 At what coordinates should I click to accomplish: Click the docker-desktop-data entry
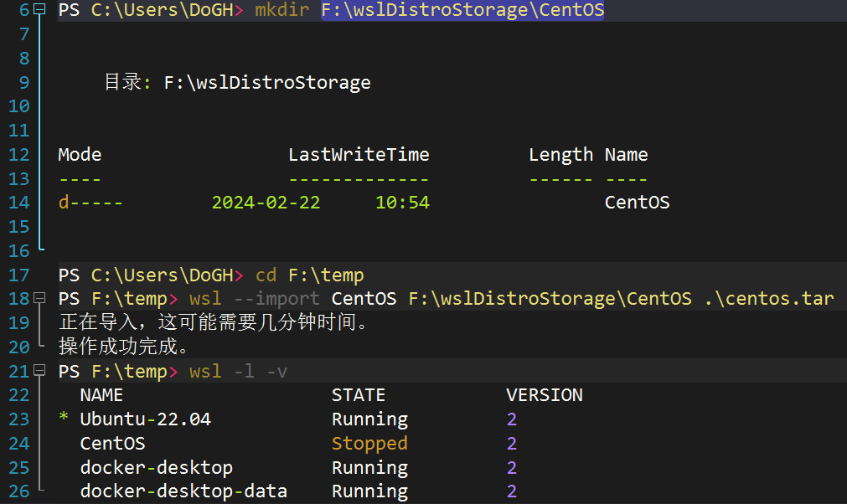(x=183, y=491)
